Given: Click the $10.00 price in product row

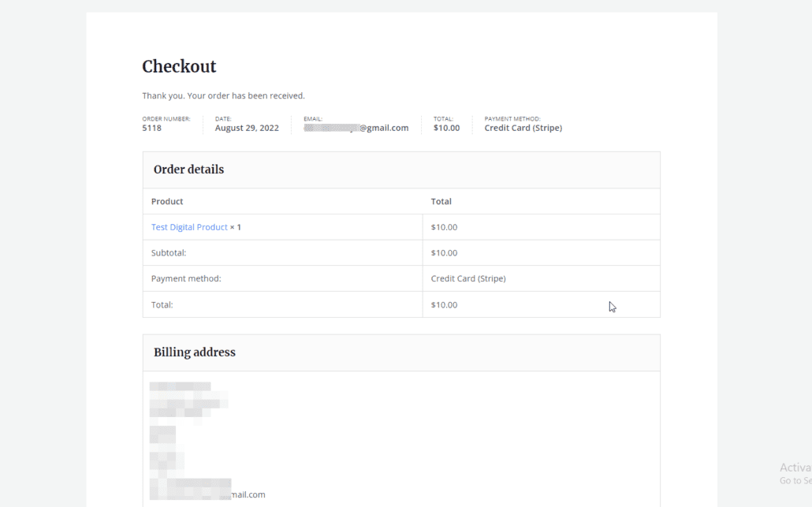Looking at the screenshot, I should (x=445, y=227).
